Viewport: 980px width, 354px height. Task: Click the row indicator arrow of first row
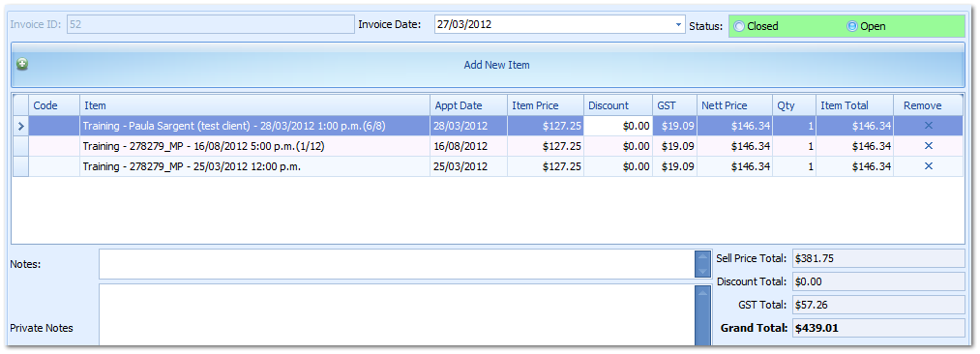click(20, 126)
